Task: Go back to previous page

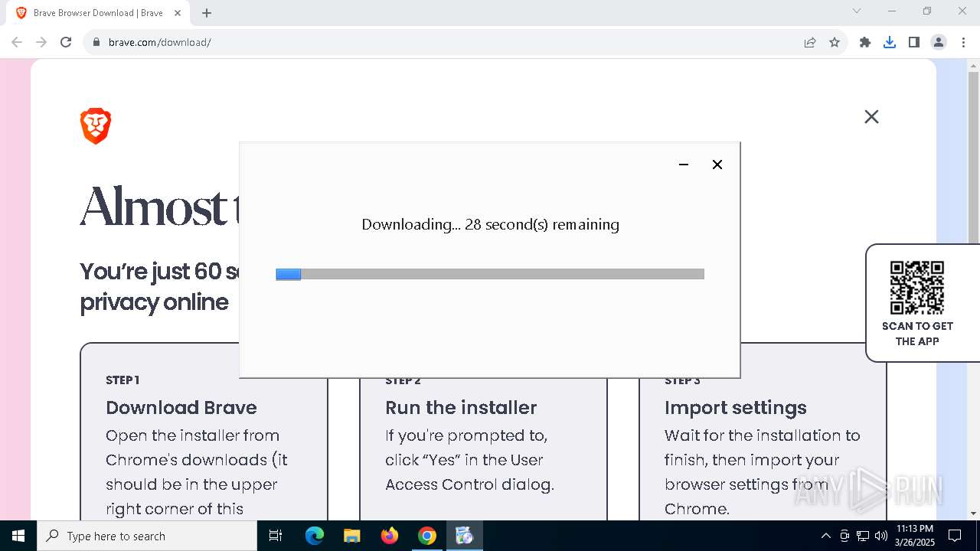Action: (17, 42)
